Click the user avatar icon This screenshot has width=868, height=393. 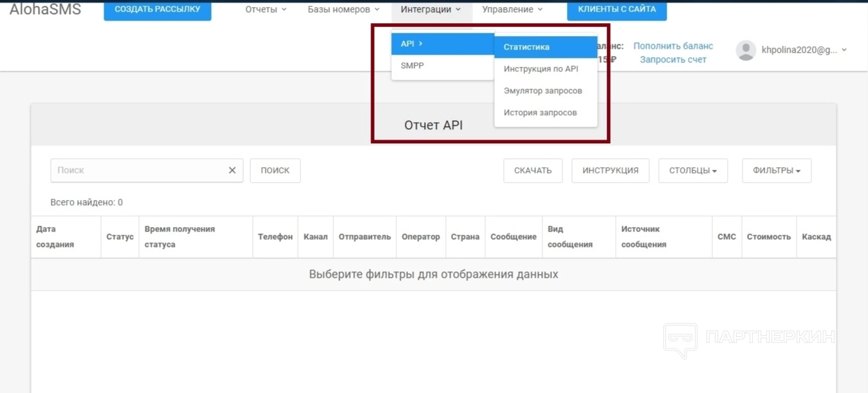[746, 50]
